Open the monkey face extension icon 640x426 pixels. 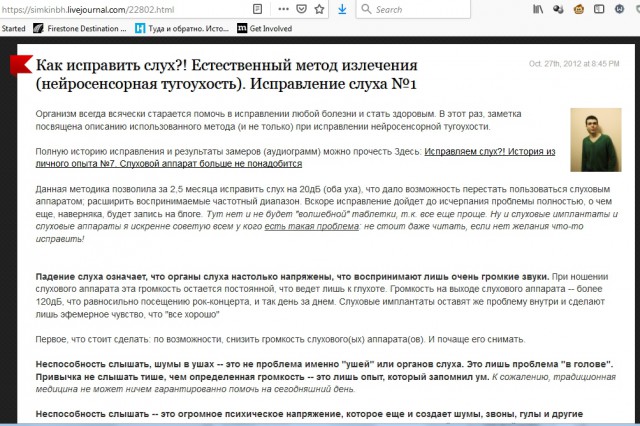[x=578, y=9]
